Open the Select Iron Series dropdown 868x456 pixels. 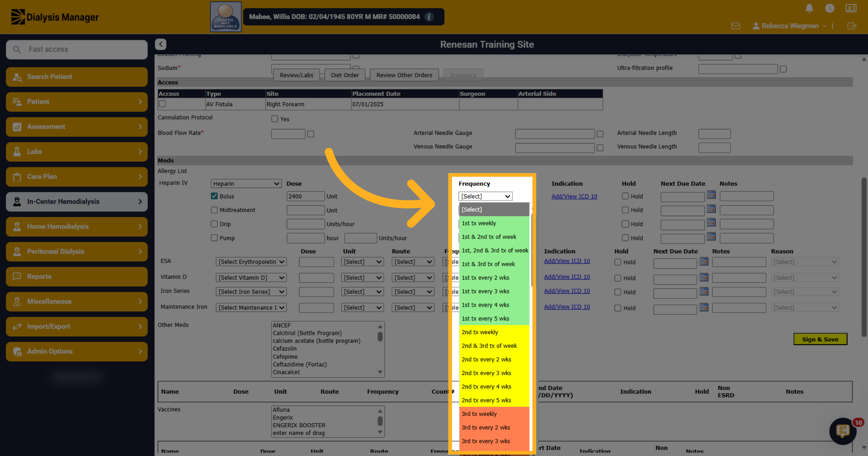tap(251, 292)
